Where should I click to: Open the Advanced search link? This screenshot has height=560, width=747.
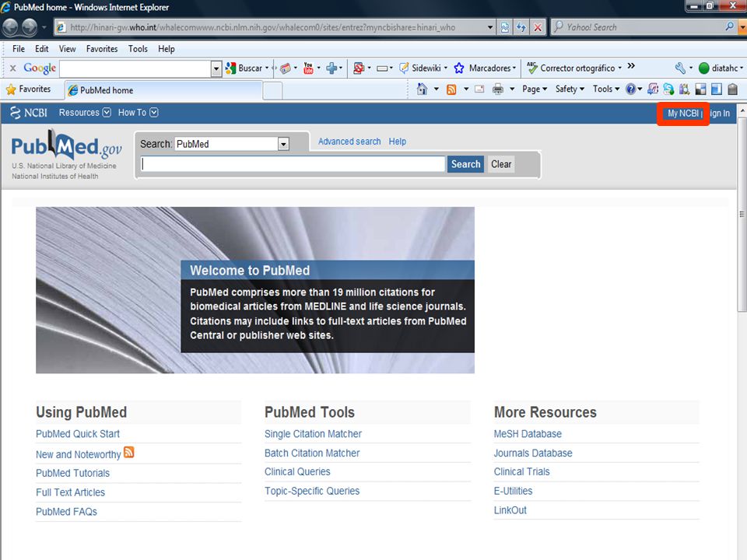(x=349, y=142)
